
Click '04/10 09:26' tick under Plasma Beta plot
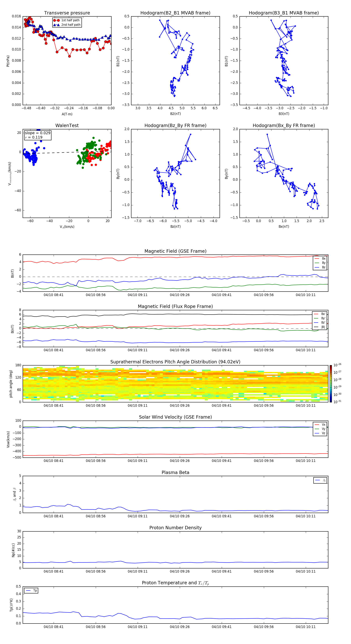coord(180,516)
